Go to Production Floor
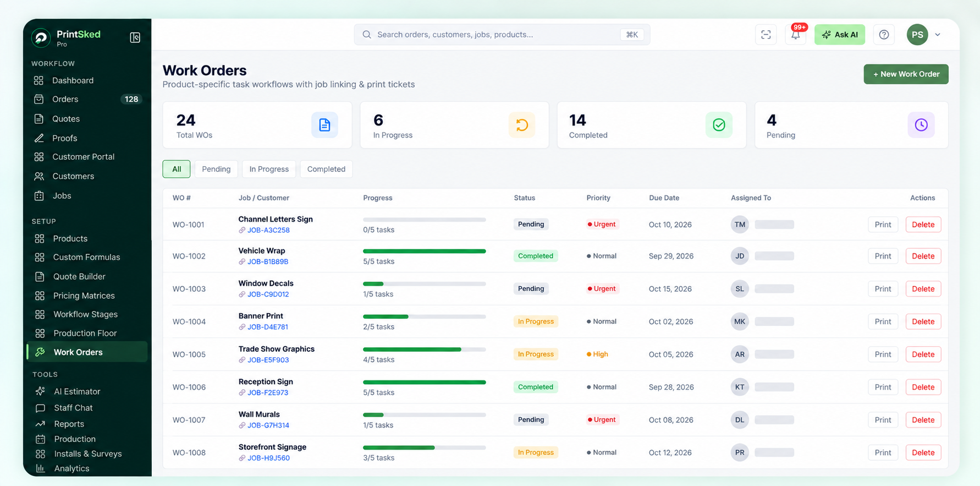 point(86,333)
